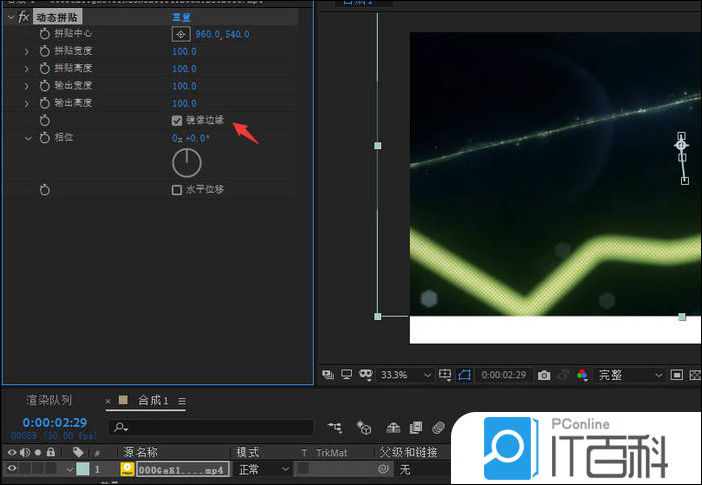Click the Draft 3D cube icon
Screen dimensions: 702x485
[364, 427]
